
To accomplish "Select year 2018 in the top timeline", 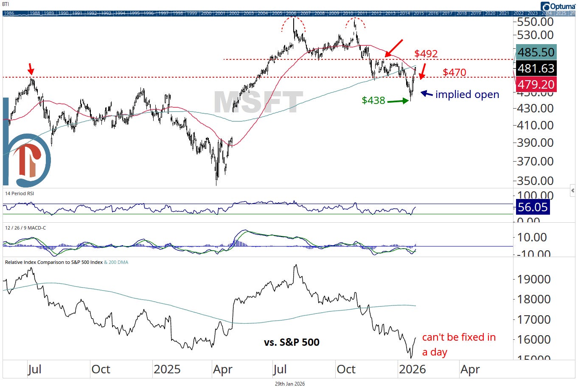I will 461,13.
